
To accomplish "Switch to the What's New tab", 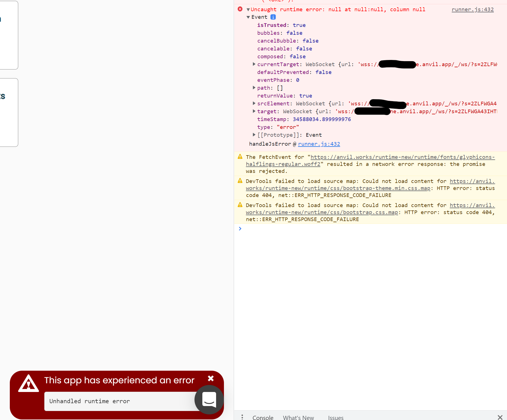I will pos(298,417).
